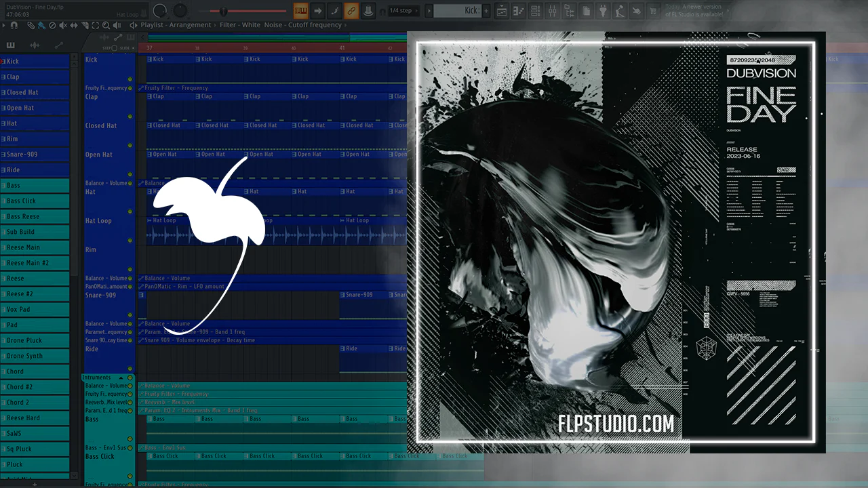Select the playlist draw pencil tool
Screen dimensions: 868x488
point(31,25)
